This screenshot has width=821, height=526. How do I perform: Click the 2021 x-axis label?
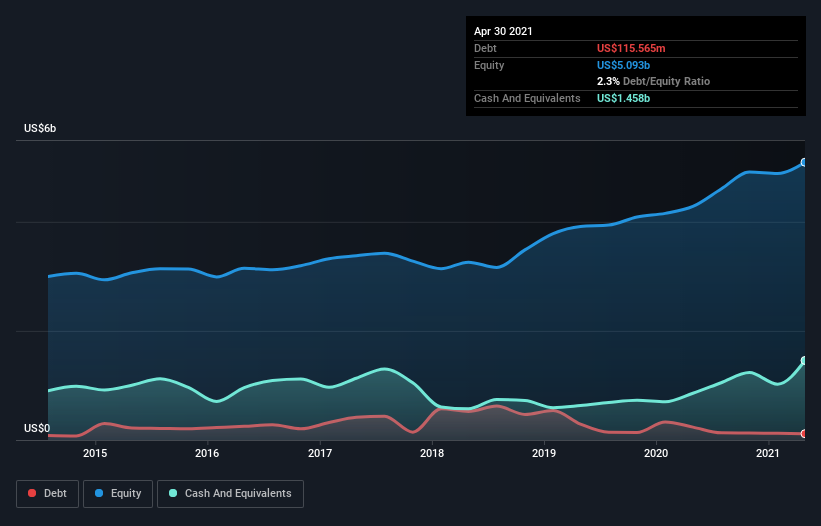(768, 453)
